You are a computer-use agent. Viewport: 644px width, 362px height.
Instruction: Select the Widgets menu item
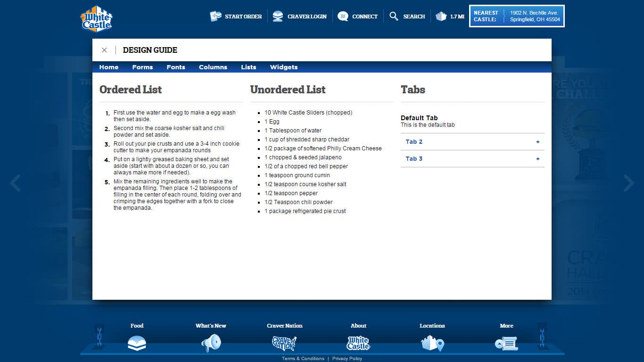click(x=283, y=67)
